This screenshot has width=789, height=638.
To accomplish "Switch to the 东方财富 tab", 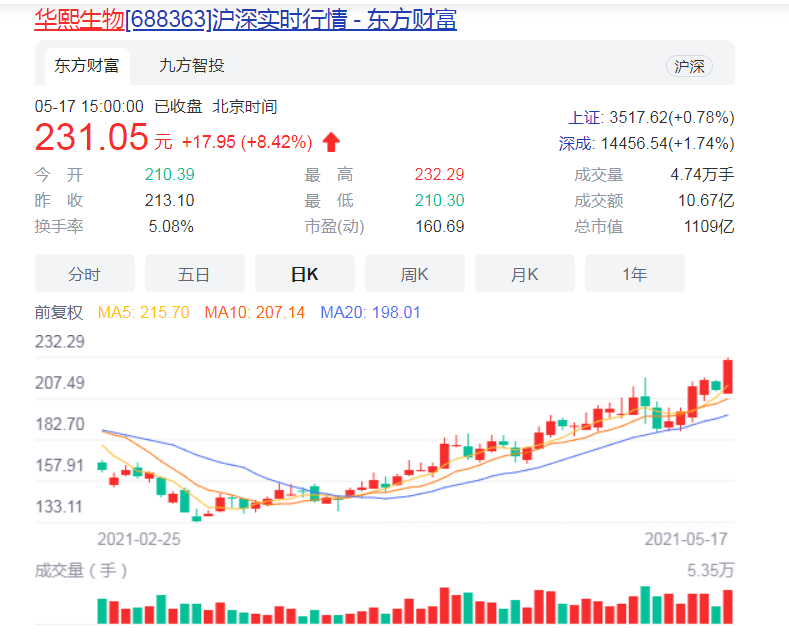I will [87, 66].
